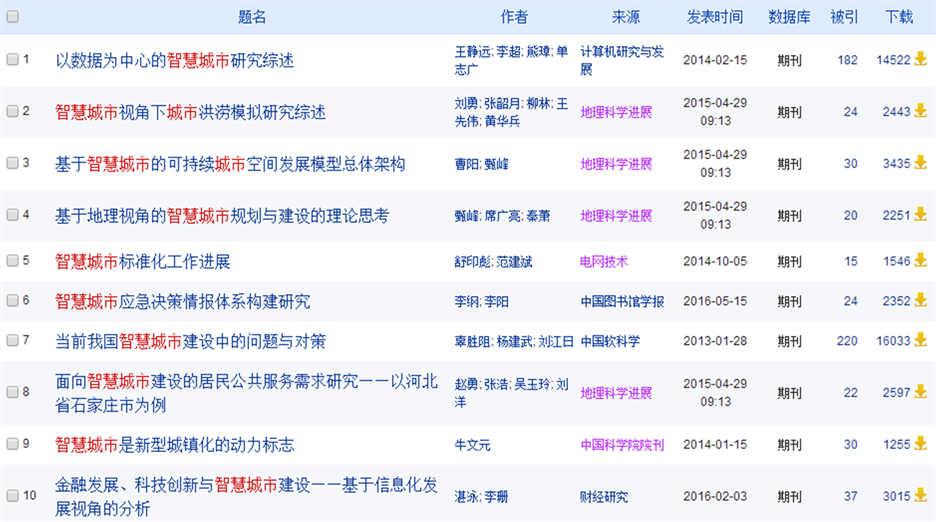Click download icon for result 6
936x522 pixels.
[x=920, y=300]
